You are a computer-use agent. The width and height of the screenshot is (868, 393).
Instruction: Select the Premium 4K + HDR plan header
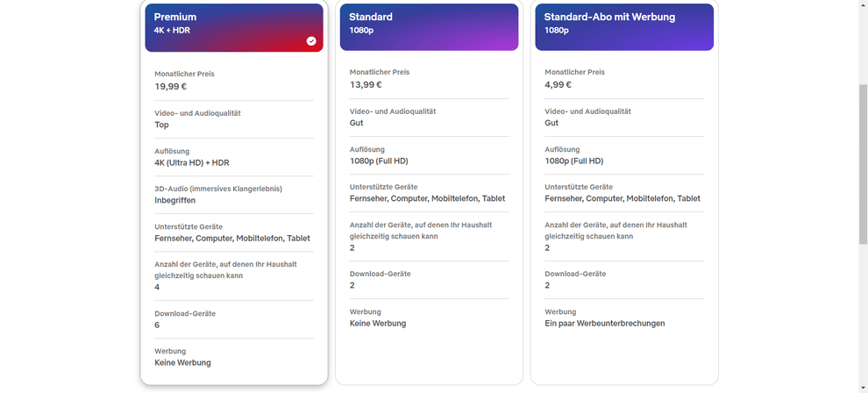click(x=234, y=26)
